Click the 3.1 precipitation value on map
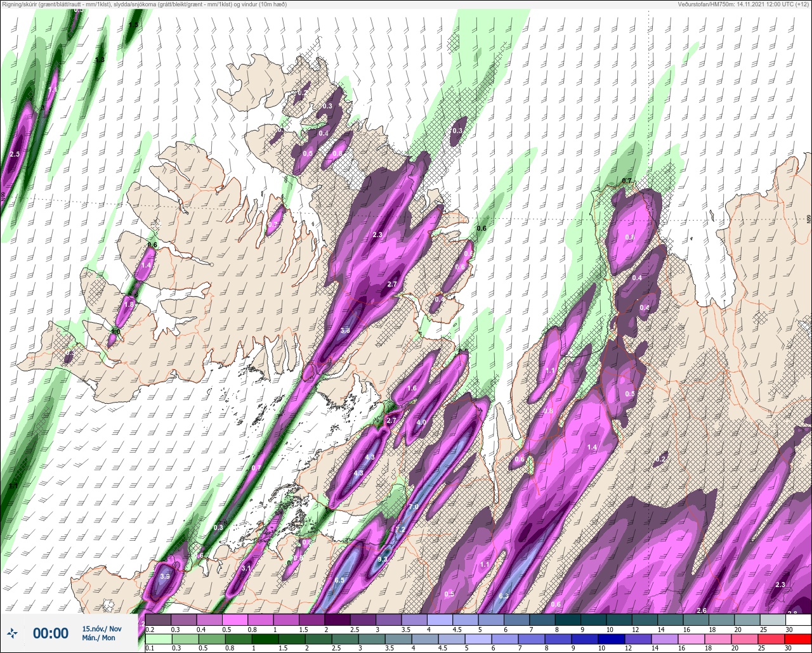 247,568
